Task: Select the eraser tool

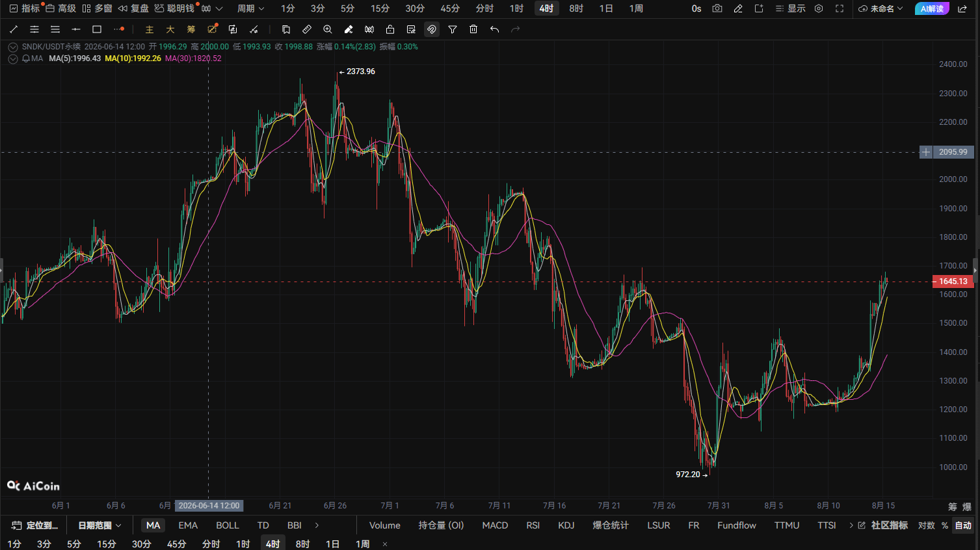Action: (349, 29)
